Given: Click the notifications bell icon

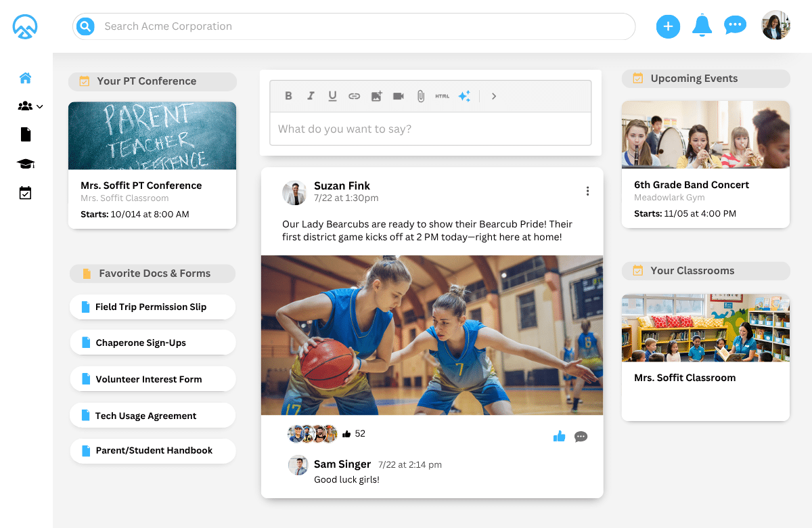Looking at the screenshot, I should [x=702, y=26].
